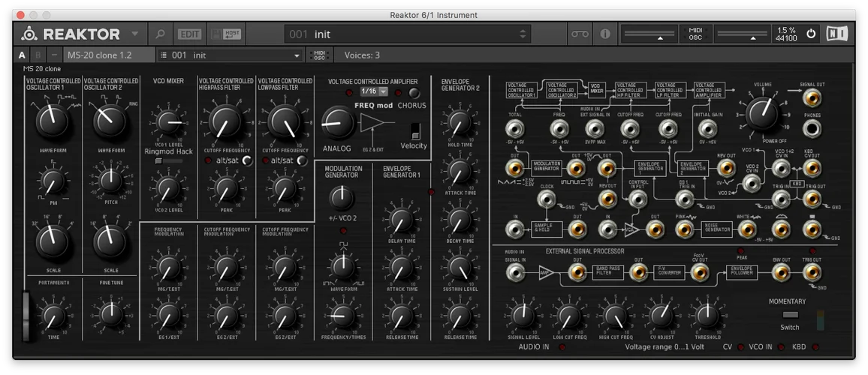Toggle the highpass filter alt/sat switch
This screenshot has height=375, width=868.
tap(246, 160)
